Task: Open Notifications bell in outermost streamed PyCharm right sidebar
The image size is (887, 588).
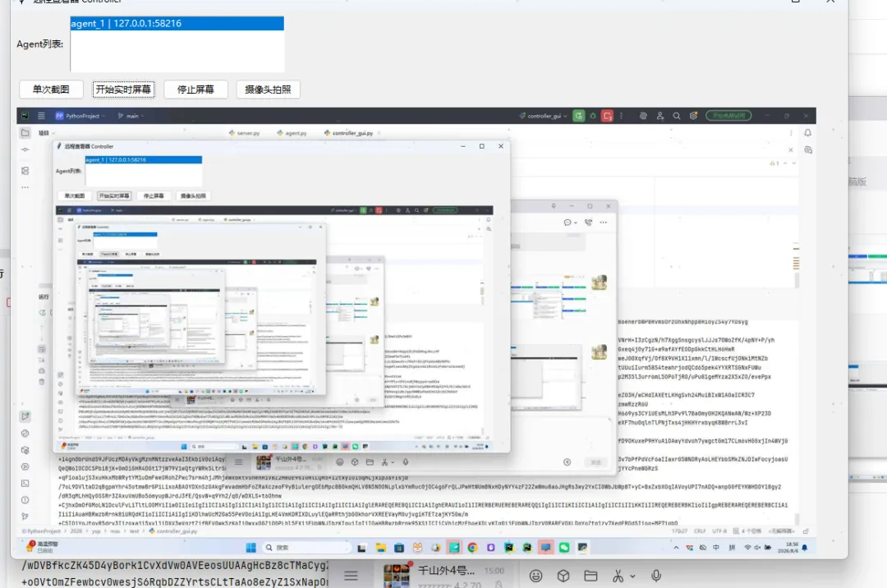Action: pyautogui.click(x=808, y=133)
